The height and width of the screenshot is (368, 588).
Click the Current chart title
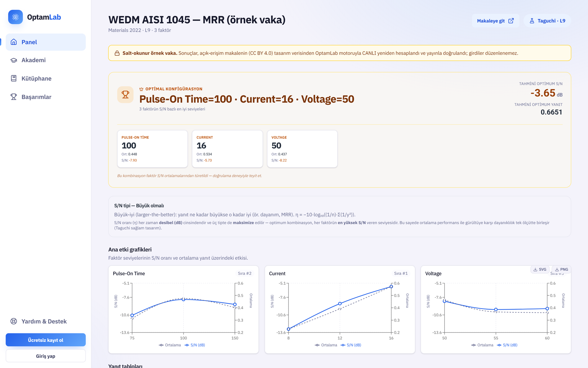(277, 273)
